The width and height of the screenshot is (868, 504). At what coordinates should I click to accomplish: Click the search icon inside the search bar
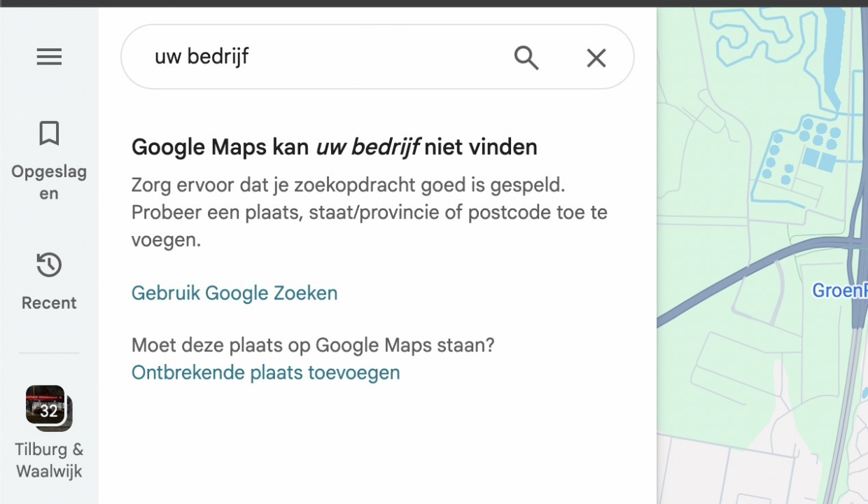526,57
